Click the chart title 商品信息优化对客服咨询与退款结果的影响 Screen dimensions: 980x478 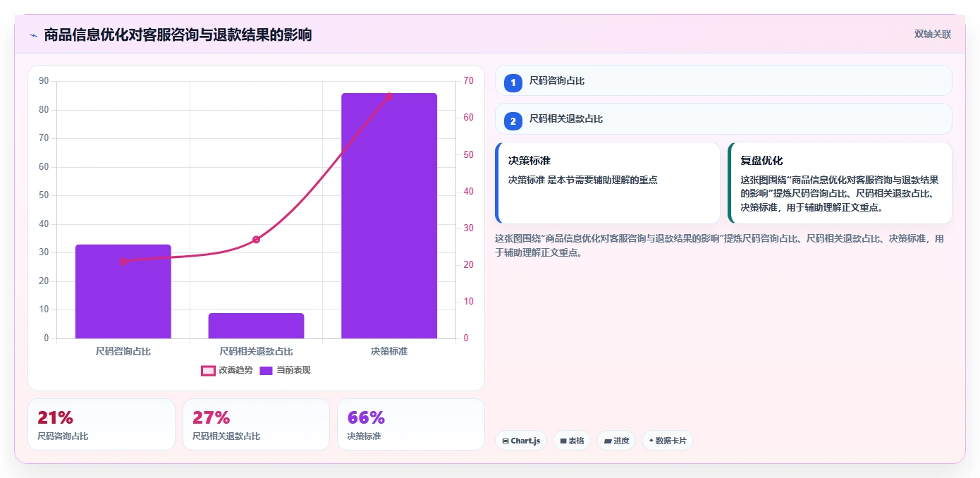178,35
